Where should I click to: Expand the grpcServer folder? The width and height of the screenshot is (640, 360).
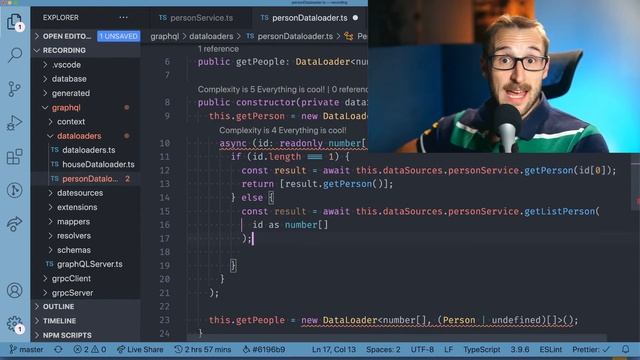click(86, 293)
